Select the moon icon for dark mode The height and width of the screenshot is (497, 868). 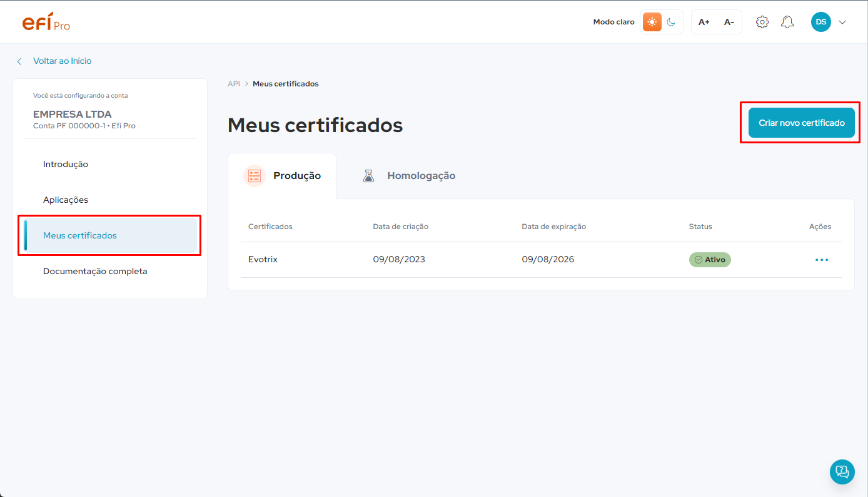pyautogui.click(x=670, y=21)
